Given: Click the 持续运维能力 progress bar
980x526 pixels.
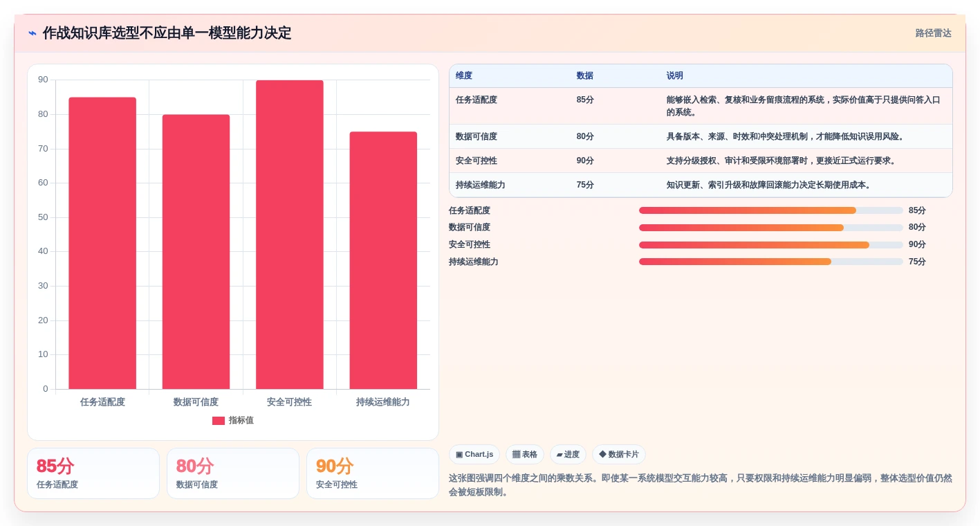Looking at the screenshot, I should point(771,262).
